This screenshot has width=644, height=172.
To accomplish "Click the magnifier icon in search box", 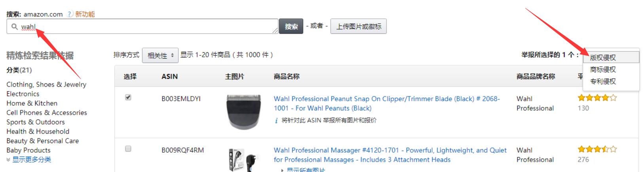I will click(x=15, y=26).
